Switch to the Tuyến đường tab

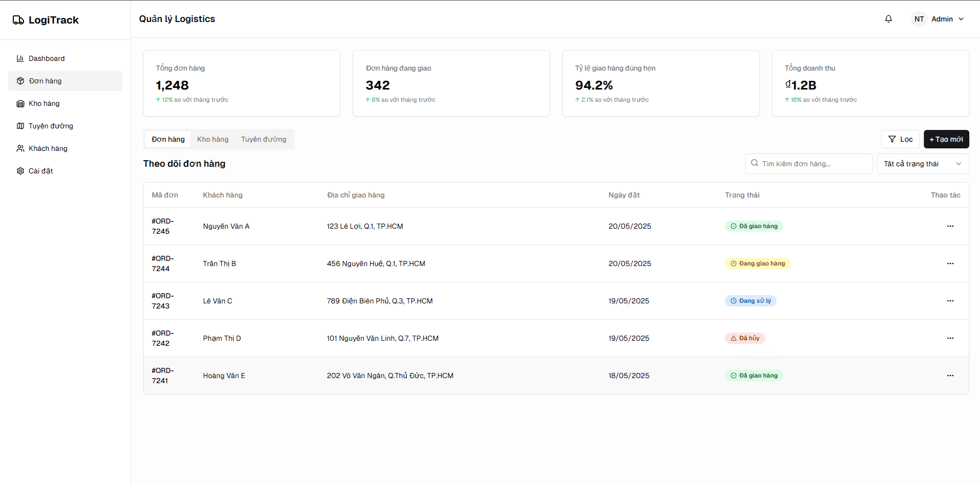(264, 139)
